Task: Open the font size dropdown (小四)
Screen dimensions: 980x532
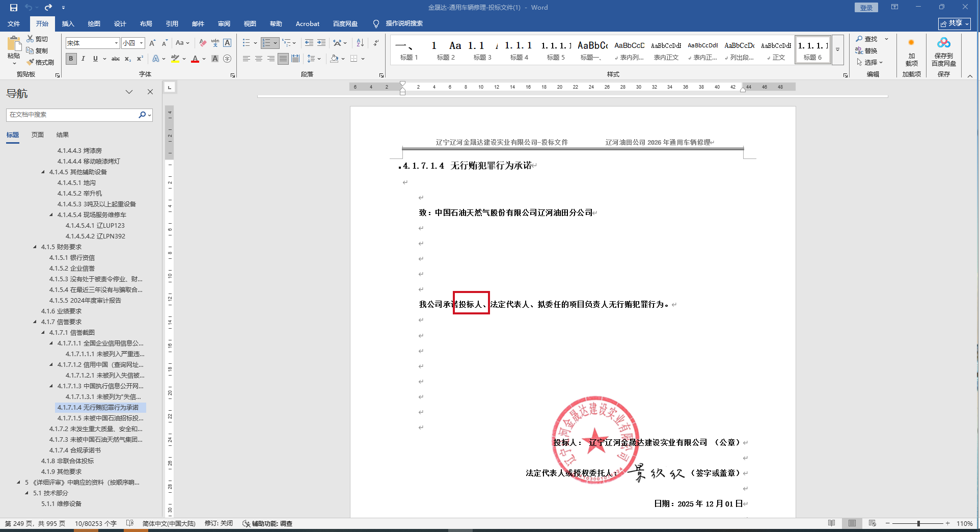Action: (x=141, y=43)
